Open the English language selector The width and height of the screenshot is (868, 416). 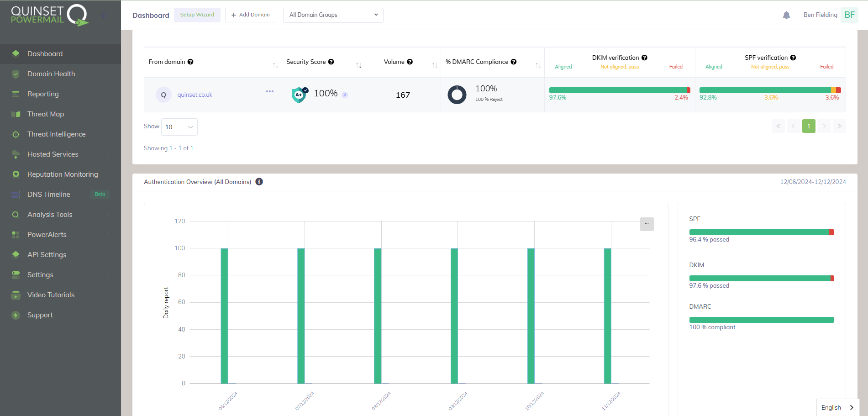click(837, 407)
